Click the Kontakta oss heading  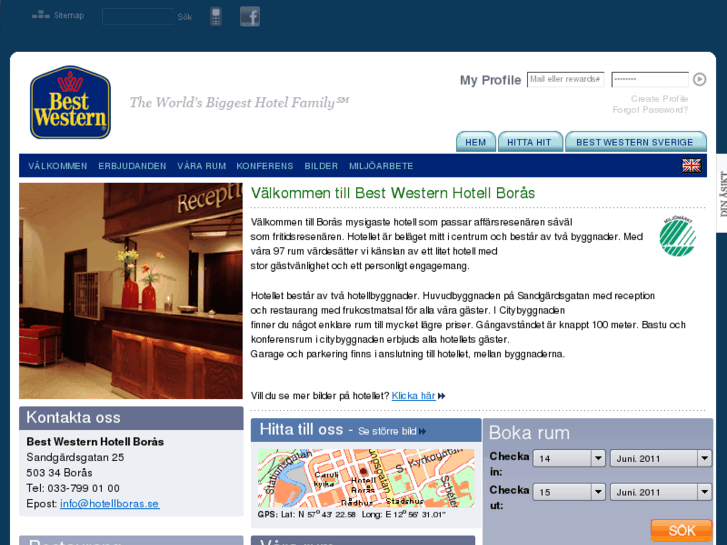pyautogui.click(x=73, y=417)
